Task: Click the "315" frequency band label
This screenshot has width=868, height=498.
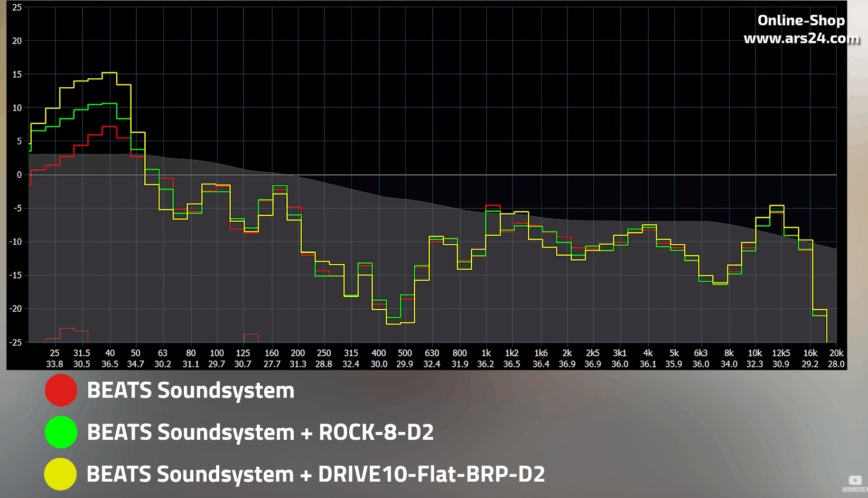Action: coord(351,353)
